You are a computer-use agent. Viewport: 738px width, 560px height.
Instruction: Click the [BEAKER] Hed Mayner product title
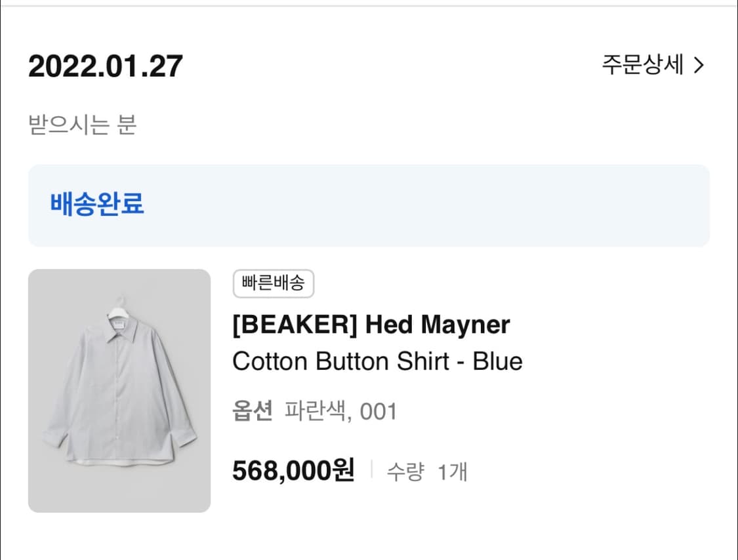372,325
